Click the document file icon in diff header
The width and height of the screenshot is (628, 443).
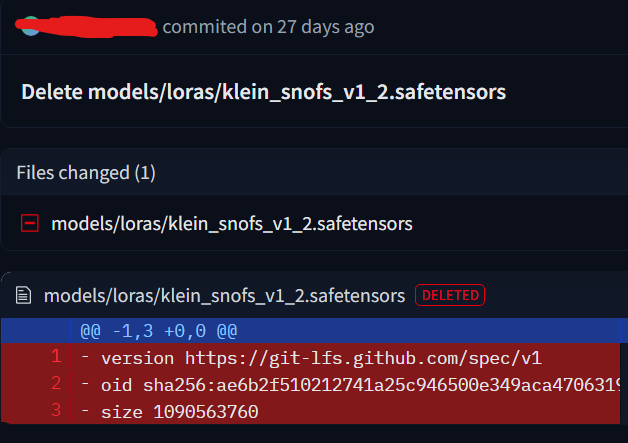(x=23, y=296)
